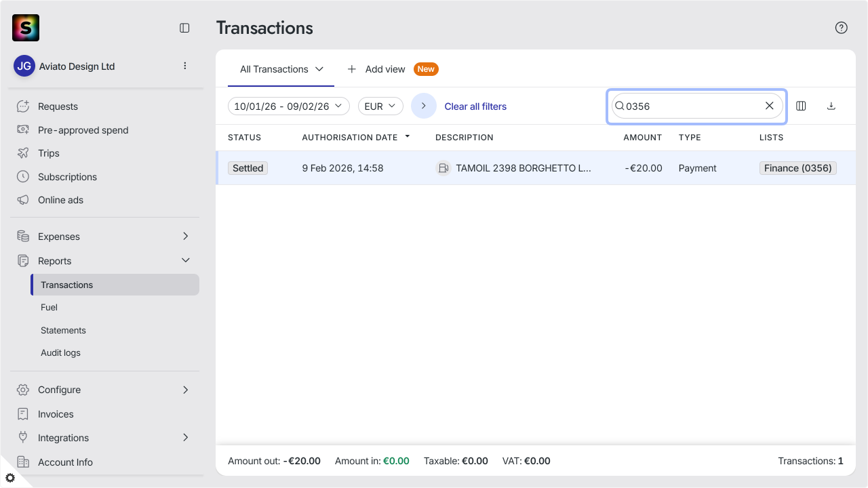Collapse the Reports section chevron
This screenshot has width=868, height=488.
(186, 260)
